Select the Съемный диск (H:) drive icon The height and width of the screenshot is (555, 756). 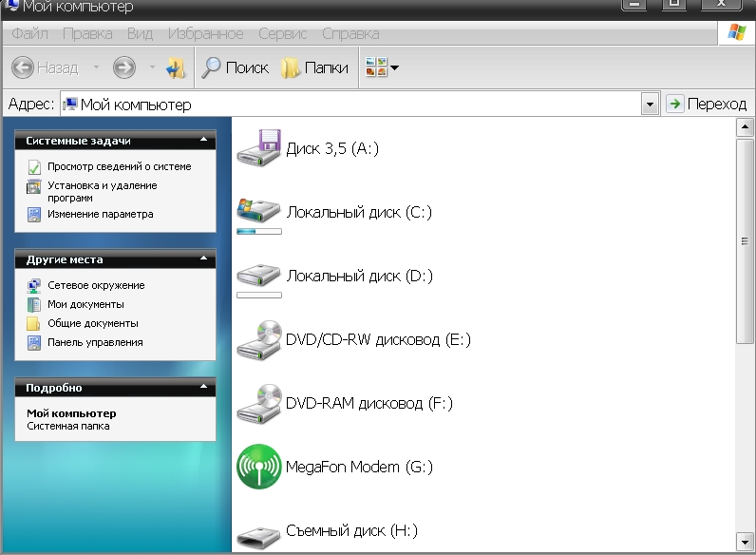click(x=259, y=537)
